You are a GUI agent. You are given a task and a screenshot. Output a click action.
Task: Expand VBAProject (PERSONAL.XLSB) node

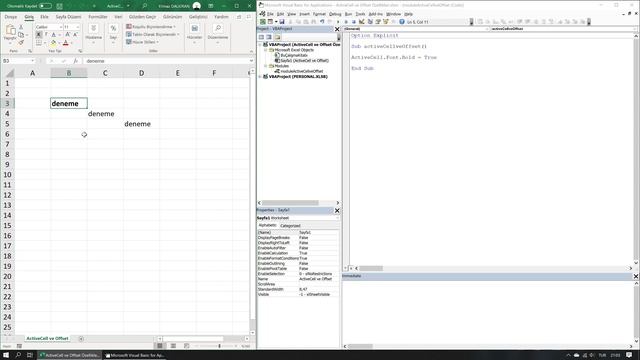tap(260, 76)
